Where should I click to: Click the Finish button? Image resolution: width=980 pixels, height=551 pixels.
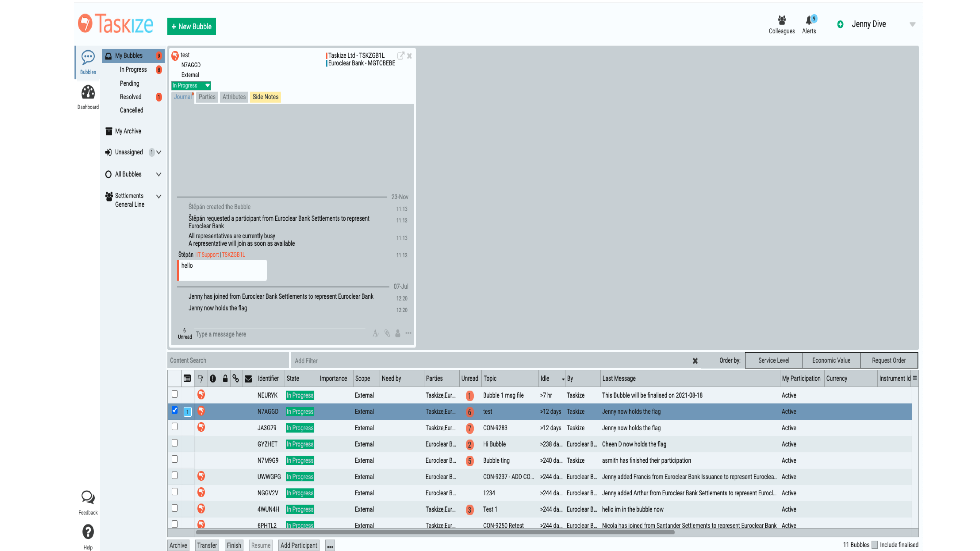coord(234,545)
